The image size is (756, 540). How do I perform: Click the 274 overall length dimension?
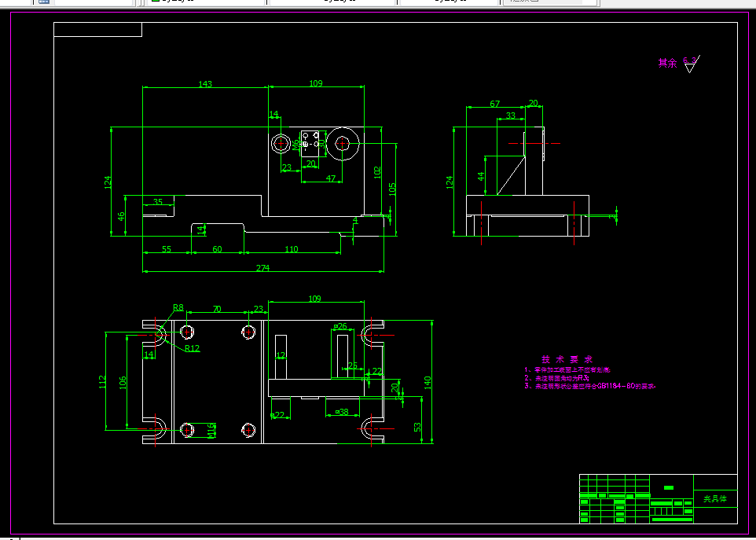(x=262, y=268)
